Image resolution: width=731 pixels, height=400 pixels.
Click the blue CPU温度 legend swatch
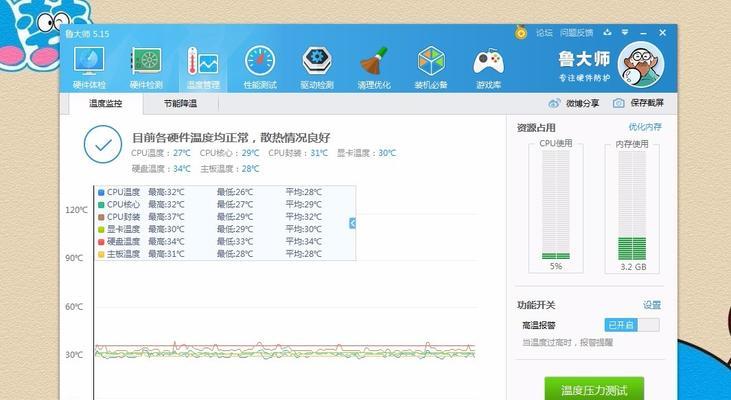tap(101, 192)
